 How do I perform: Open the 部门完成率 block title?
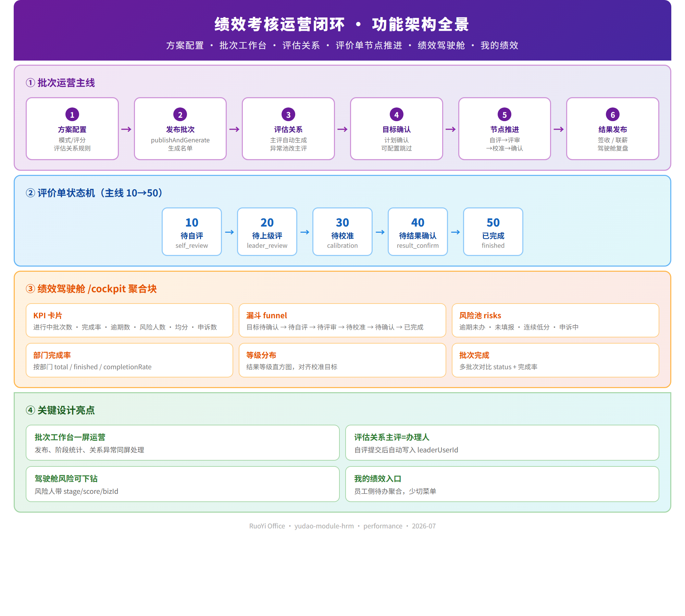(52, 355)
